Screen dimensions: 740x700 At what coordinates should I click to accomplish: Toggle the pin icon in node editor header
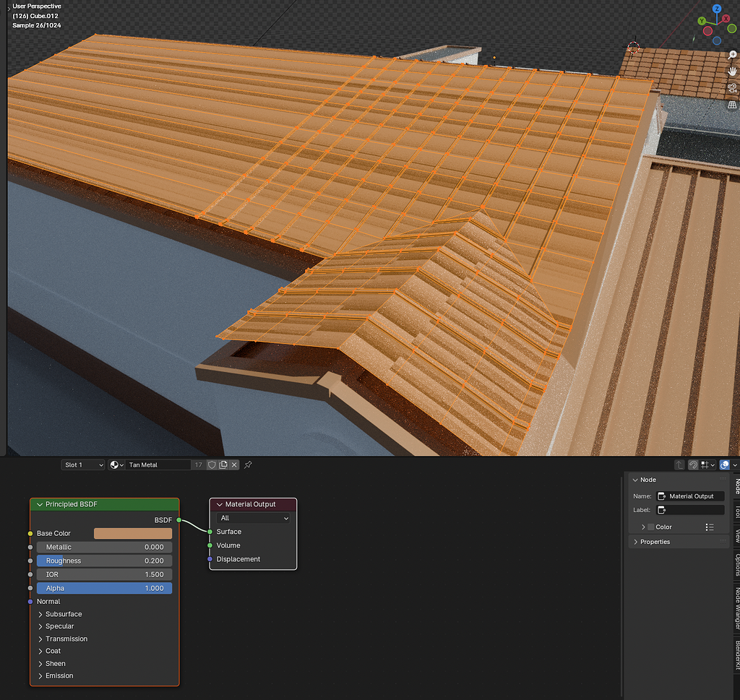point(249,465)
